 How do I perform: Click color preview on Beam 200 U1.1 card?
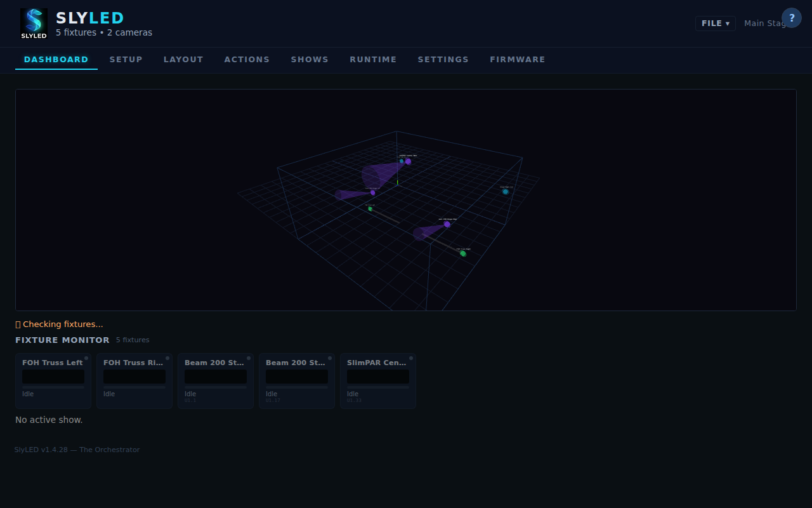(216, 377)
